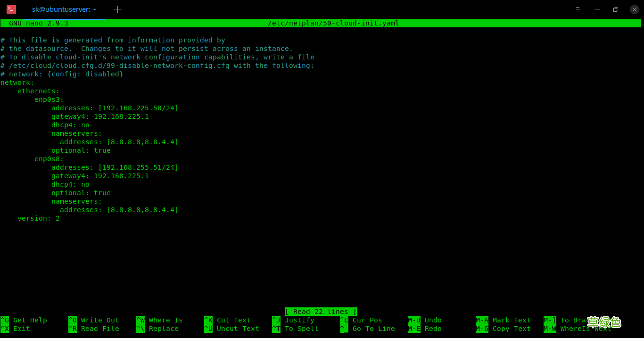Click the ^O Write Out shortcut

pyautogui.click(x=94, y=320)
